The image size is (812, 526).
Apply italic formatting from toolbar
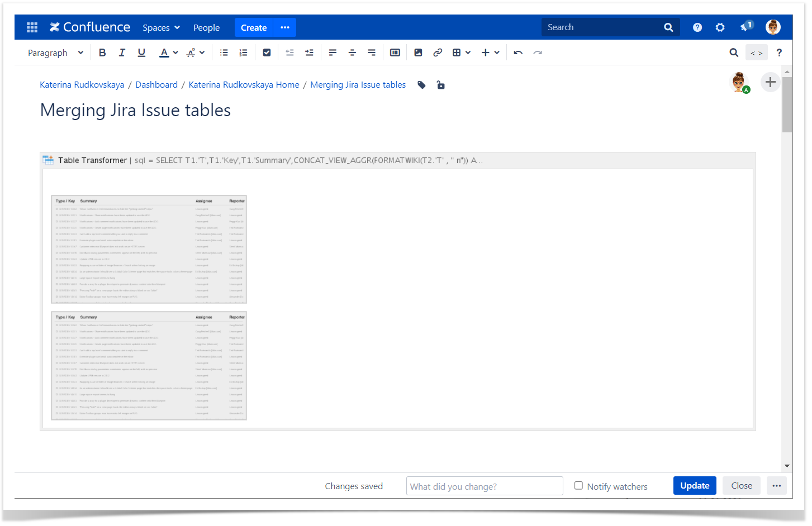pos(122,52)
